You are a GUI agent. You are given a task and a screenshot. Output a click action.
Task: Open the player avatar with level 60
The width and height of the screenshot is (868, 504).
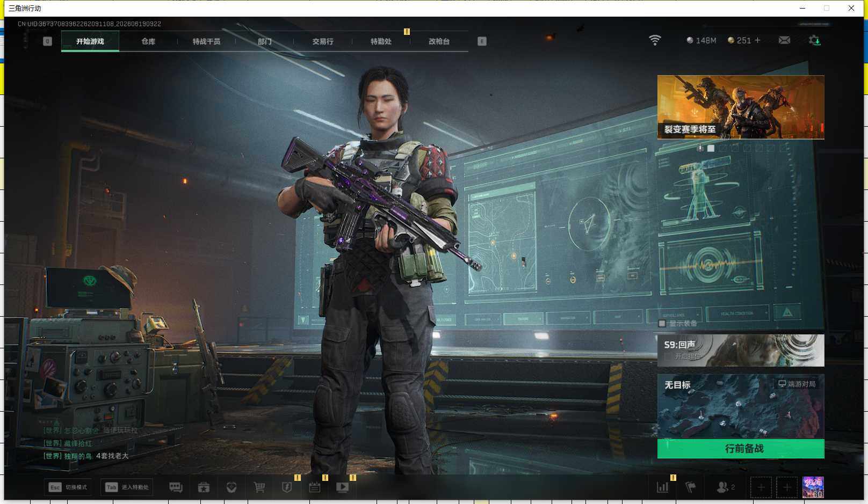[813, 487]
